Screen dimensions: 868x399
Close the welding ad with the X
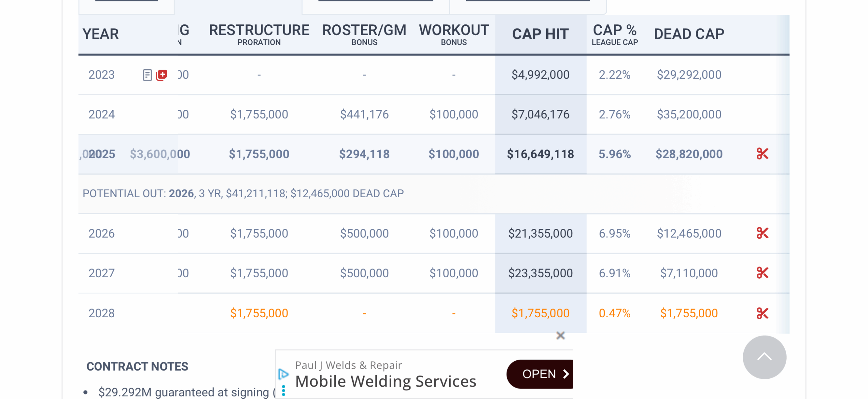pos(560,336)
